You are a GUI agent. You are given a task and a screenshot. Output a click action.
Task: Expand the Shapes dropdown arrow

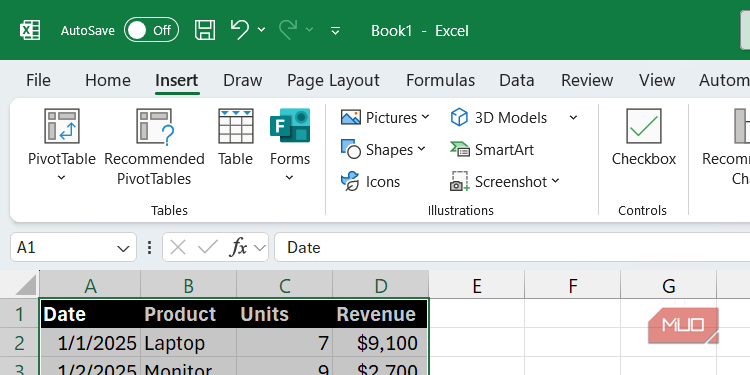[421, 149]
